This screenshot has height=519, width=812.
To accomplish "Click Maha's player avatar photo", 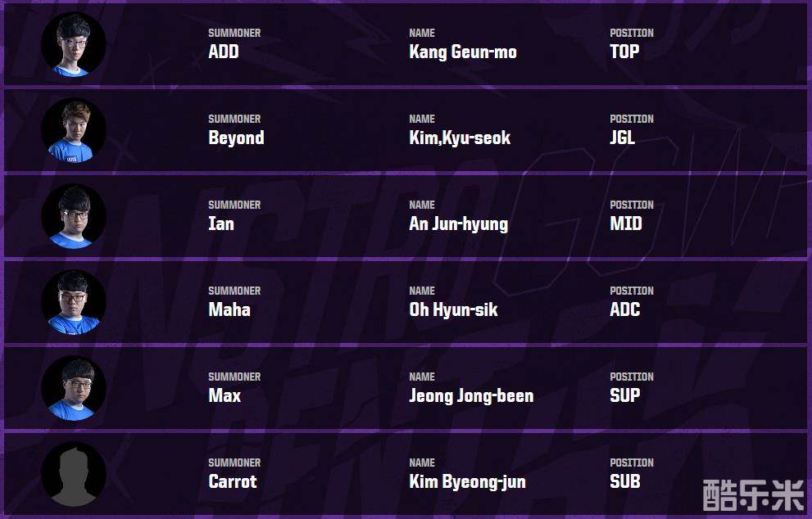I will click(x=74, y=302).
